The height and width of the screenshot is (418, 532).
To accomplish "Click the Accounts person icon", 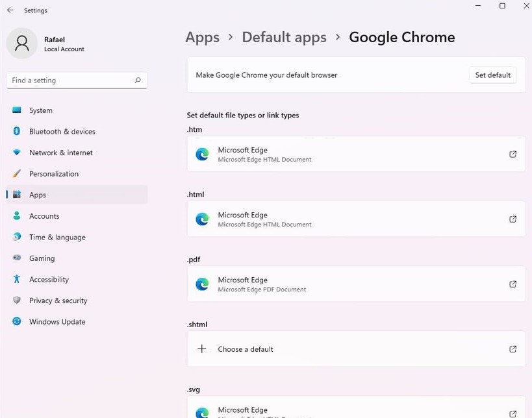I will click(17, 215).
